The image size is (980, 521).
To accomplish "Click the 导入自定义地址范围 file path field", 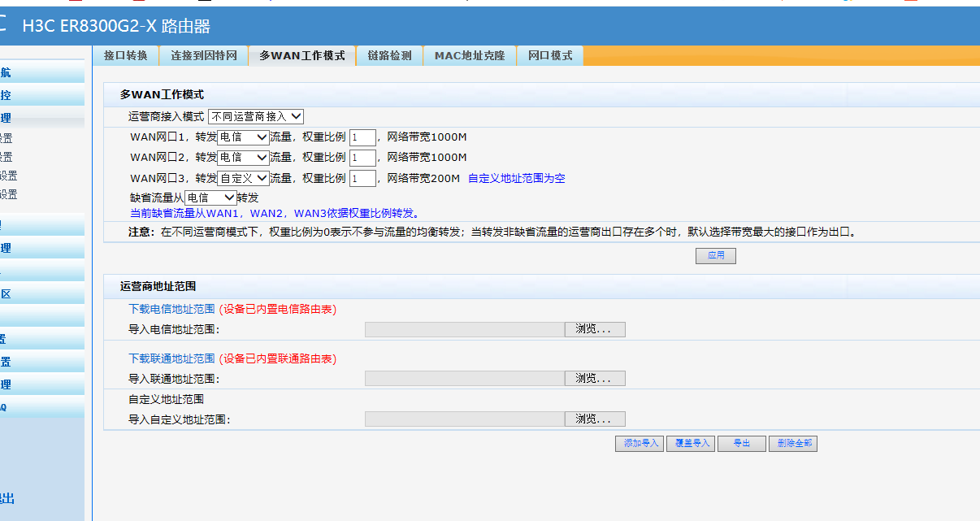I will click(465, 419).
